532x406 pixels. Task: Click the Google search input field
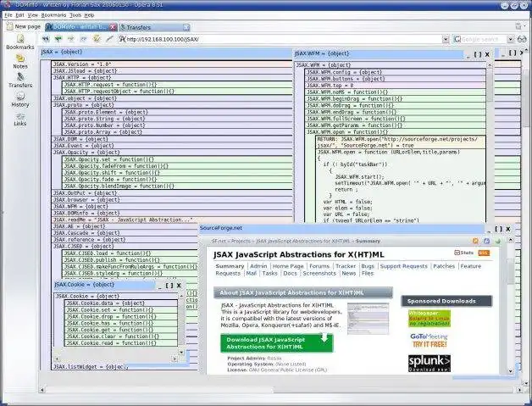[480, 39]
